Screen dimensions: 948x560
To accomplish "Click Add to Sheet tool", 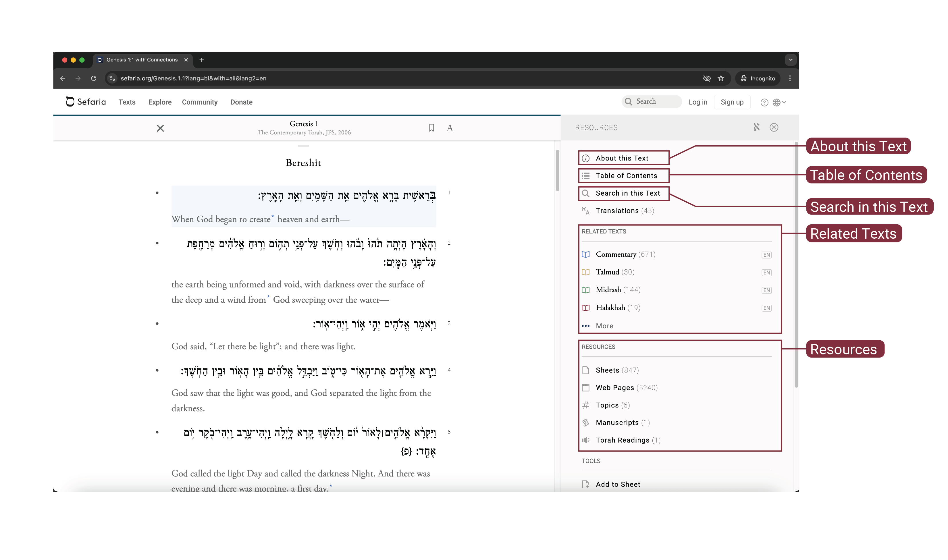I will coord(618,484).
